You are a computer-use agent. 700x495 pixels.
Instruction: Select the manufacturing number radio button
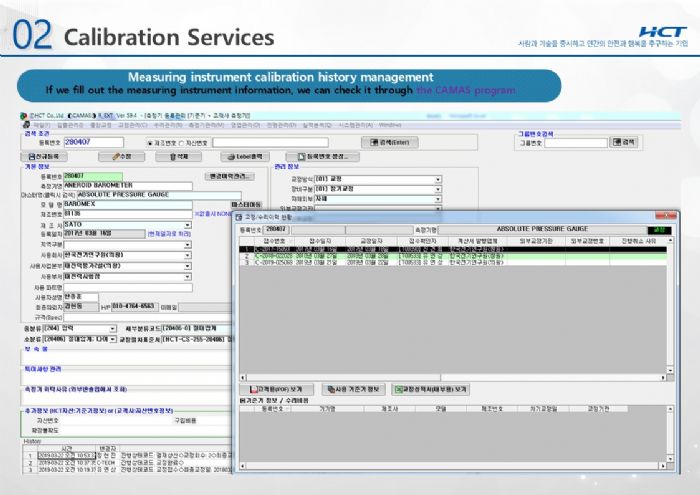coord(150,143)
